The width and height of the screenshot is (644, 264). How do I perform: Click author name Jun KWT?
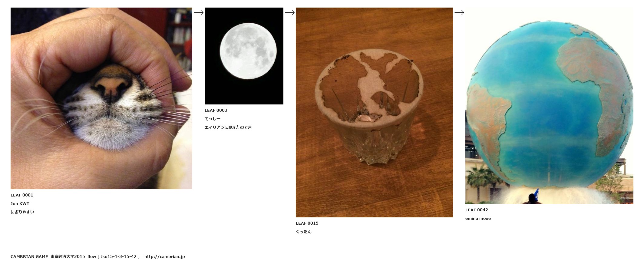point(20,203)
